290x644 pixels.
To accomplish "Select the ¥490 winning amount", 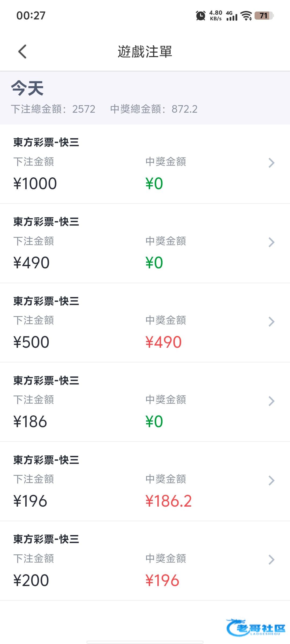I will point(164,342).
